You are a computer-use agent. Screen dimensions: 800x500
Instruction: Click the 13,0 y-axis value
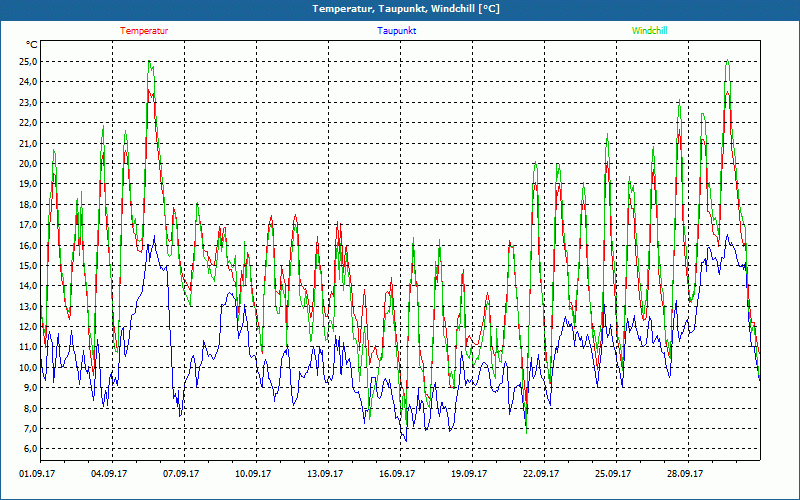tap(29, 307)
